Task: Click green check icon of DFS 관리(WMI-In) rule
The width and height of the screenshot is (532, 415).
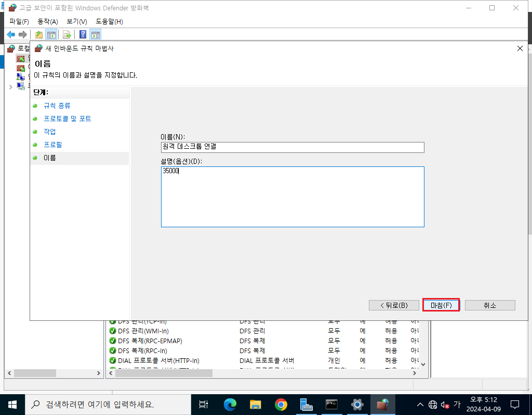Action: pyautogui.click(x=113, y=331)
